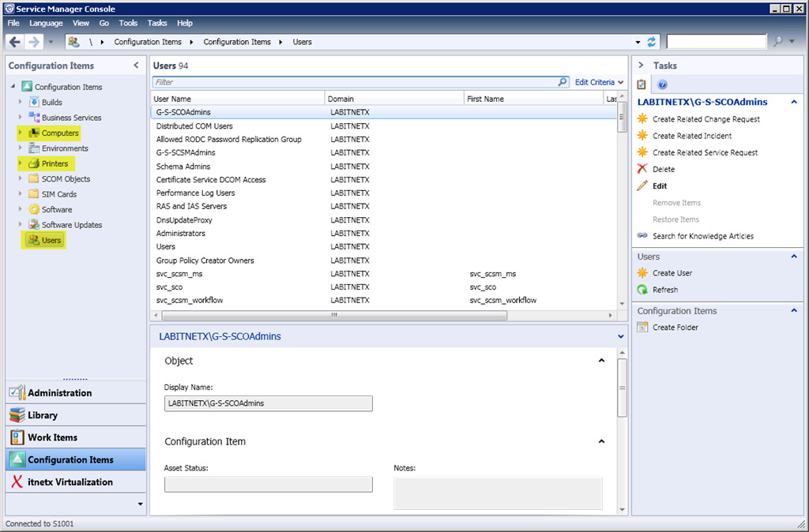Expand the Computers tree node
The width and height of the screenshot is (809, 532).
[x=21, y=133]
